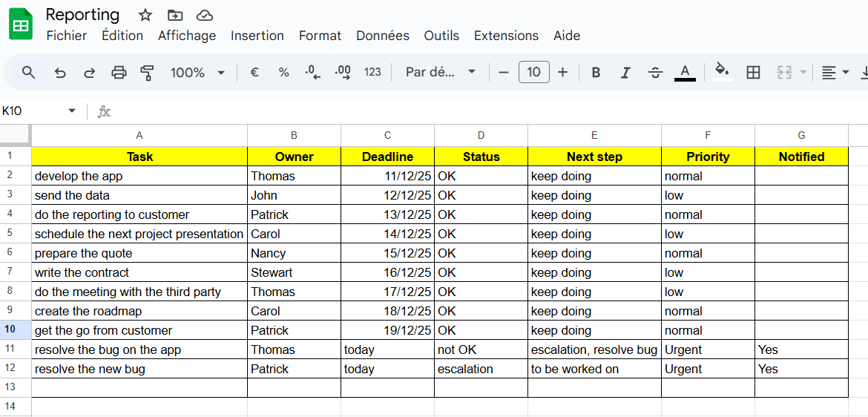This screenshot has width=868, height=417.
Task: Toggle italic formatting
Action: pyautogui.click(x=625, y=72)
